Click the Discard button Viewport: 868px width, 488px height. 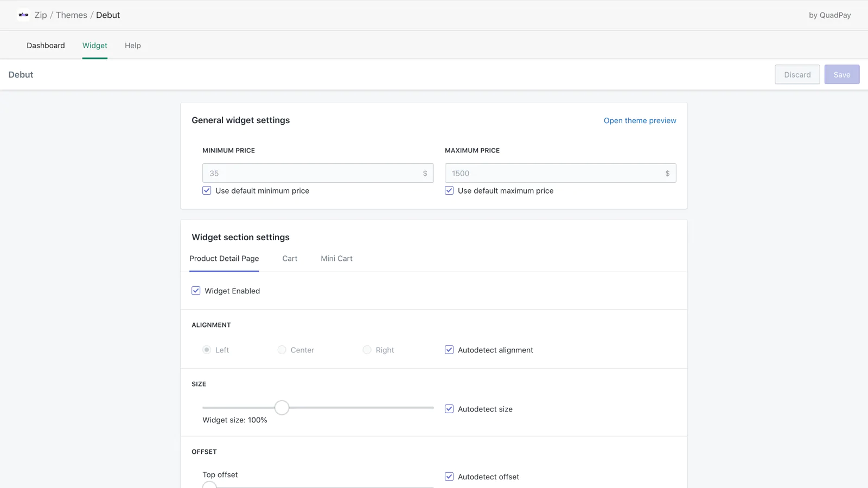coord(797,75)
